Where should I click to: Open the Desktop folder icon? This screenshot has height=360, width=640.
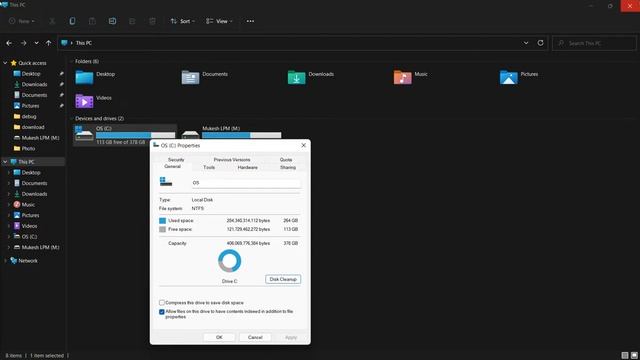(x=84, y=77)
